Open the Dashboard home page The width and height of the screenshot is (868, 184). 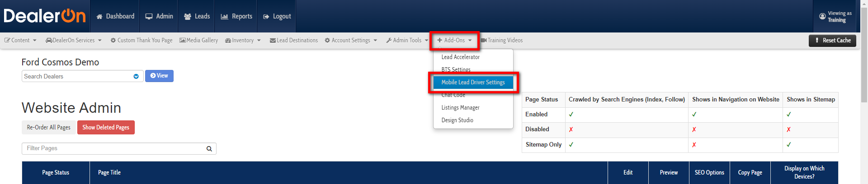pos(115,16)
